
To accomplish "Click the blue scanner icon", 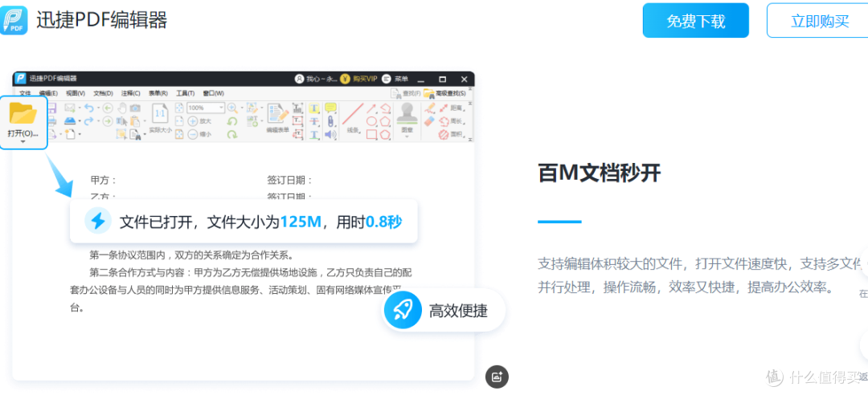I will click(70, 121).
